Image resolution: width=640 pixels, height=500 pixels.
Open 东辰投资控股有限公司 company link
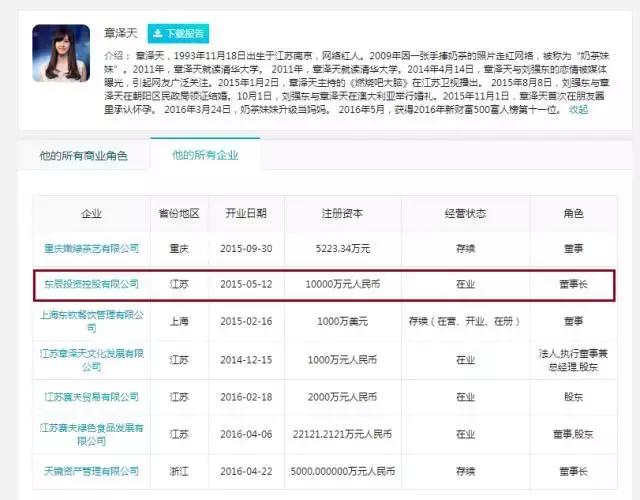[91, 285]
